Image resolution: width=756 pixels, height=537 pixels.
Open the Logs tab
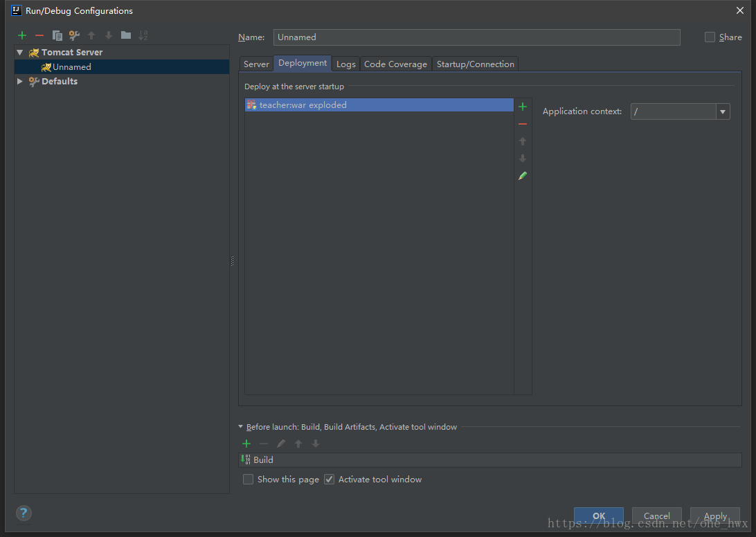pos(345,64)
